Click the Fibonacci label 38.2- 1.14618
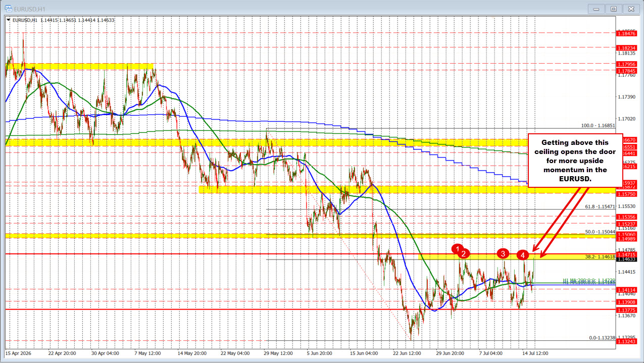The height and width of the screenshot is (363, 644). point(600,256)
